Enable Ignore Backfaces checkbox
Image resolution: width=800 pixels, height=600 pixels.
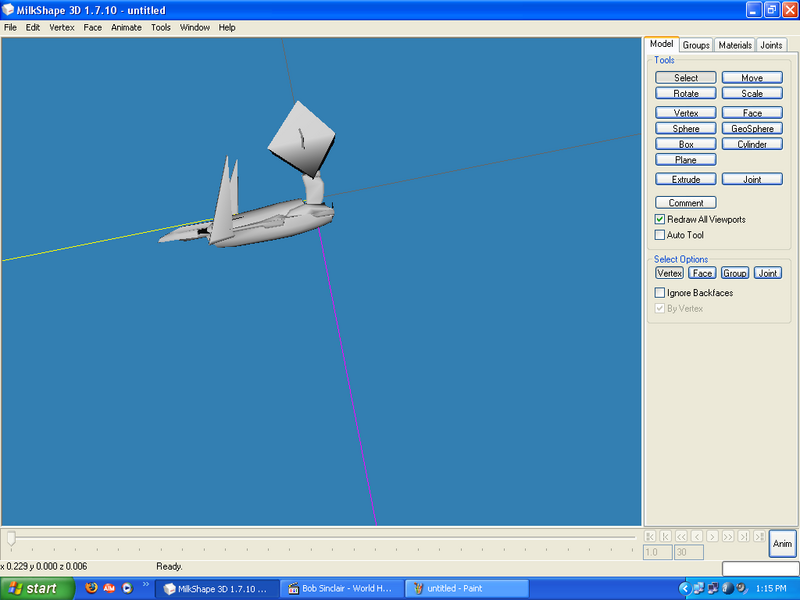(660, 292)
